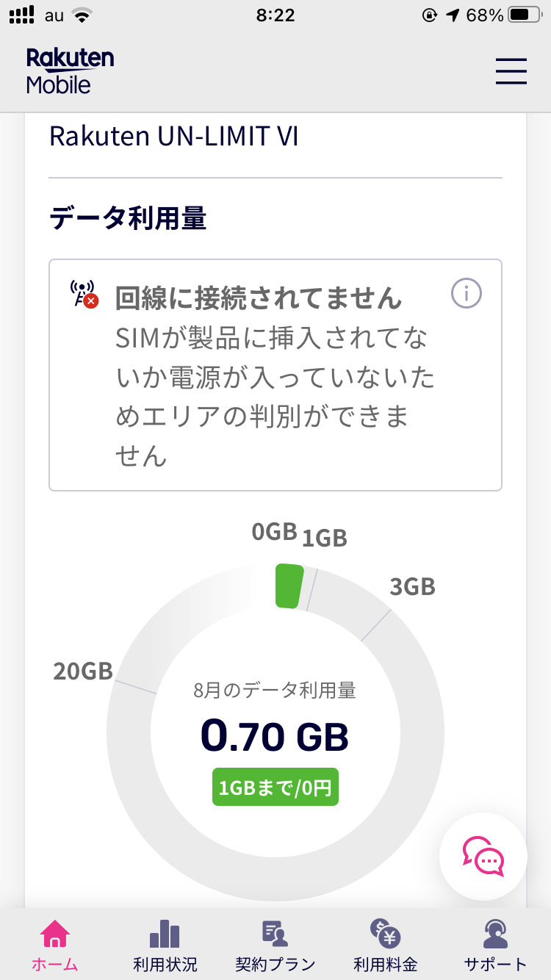
Task: Tap the green 1GBまで/0円 badge
Action: tap(275, 788)
